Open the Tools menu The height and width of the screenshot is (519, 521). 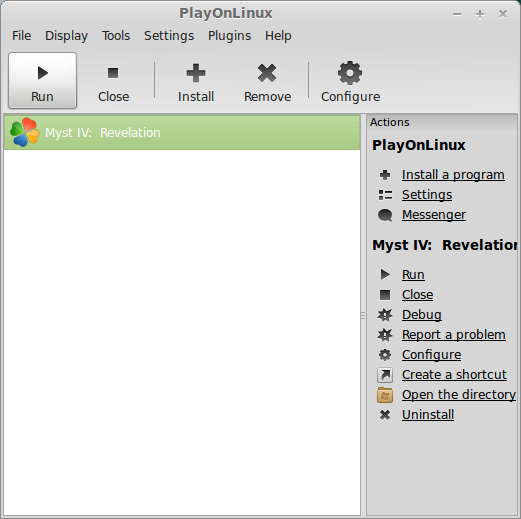116,36
